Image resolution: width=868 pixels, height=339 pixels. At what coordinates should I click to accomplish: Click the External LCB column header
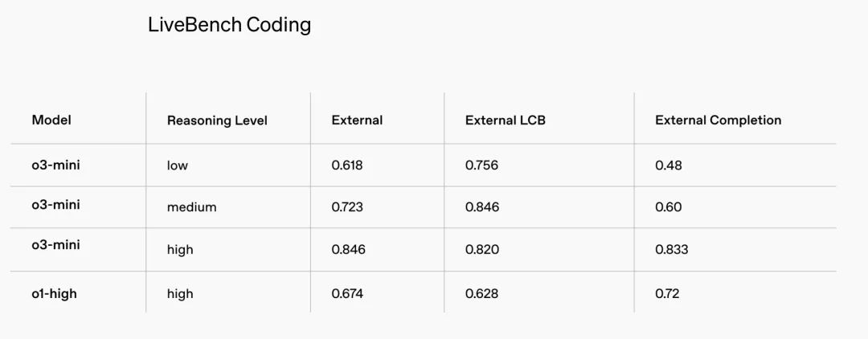click(x=506, y=120)
